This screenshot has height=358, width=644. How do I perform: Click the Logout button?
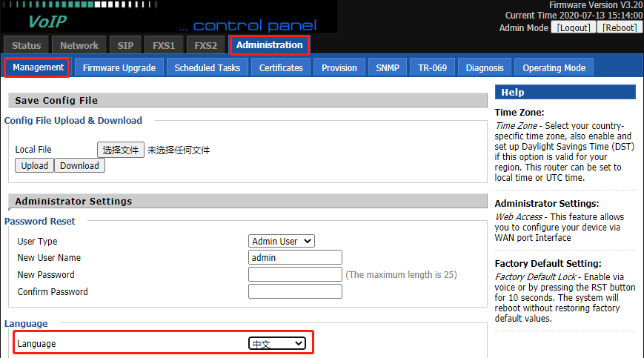click(574, 27)
